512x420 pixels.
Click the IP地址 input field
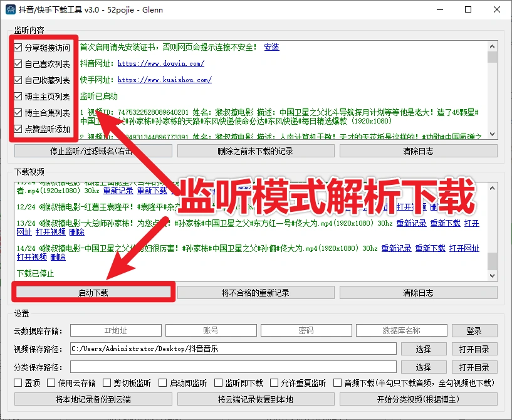point(115,330)
